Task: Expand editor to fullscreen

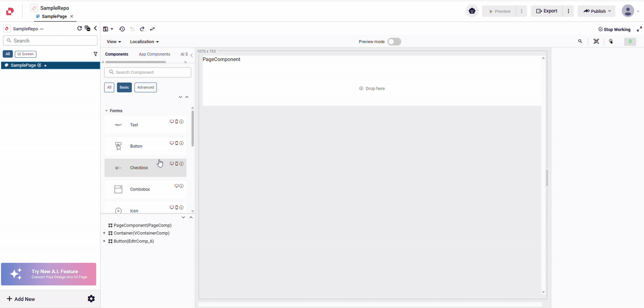Action: [639, 29]
